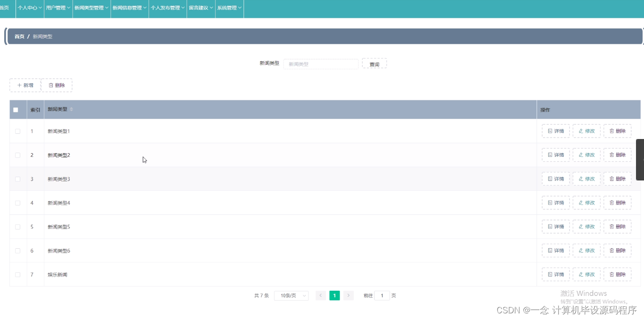Enable the checkbox beside 娱乐新闻
Viewport: 644px width, 319px height.
[18, 274]
